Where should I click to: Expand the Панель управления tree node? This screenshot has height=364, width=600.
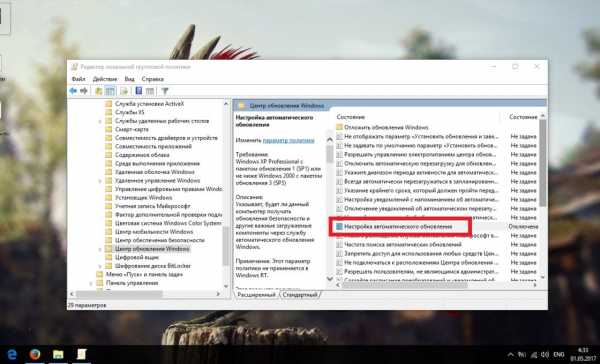91,283
